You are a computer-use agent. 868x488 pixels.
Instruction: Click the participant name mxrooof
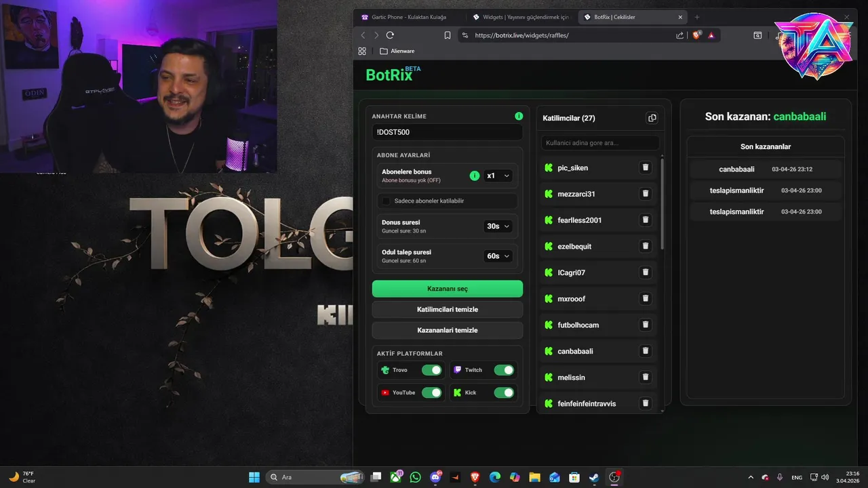pos(572,299)
